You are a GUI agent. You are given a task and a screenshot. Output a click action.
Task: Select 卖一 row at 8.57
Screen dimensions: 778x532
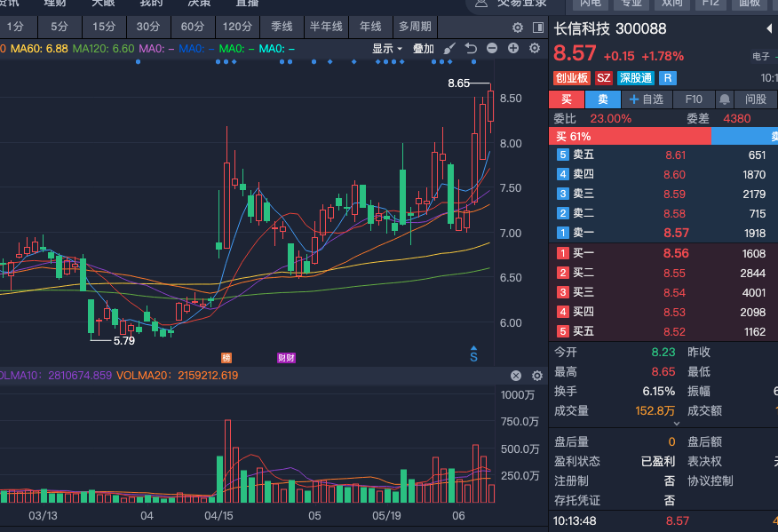coord(663,233)
